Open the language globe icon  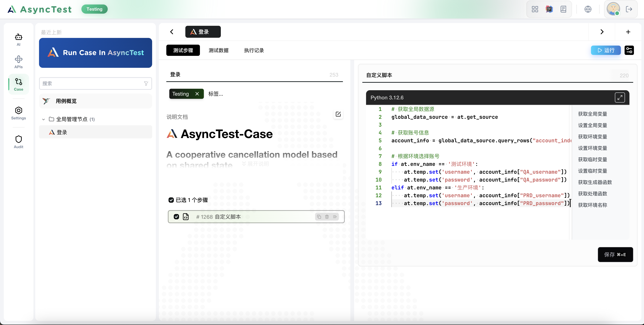[588, 9]
